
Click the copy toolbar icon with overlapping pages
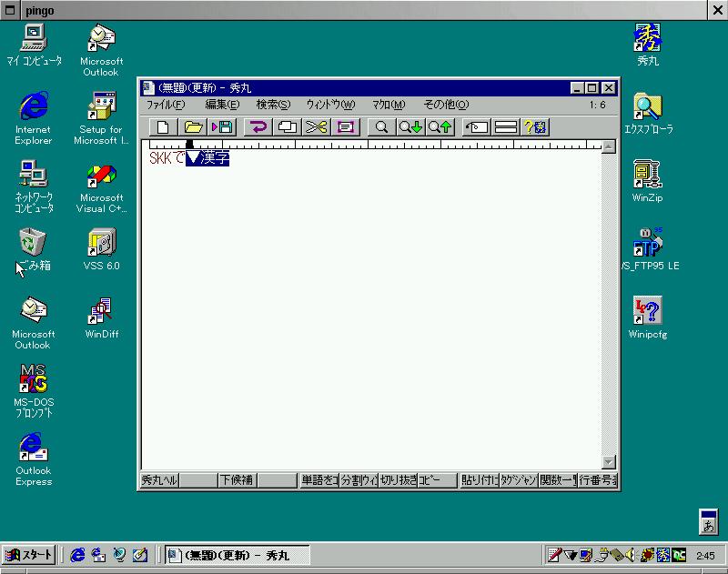tap(288, 126)
